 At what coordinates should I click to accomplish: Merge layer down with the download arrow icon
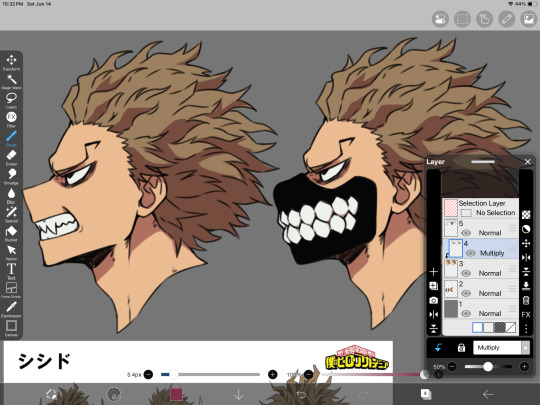coord(526,286)
